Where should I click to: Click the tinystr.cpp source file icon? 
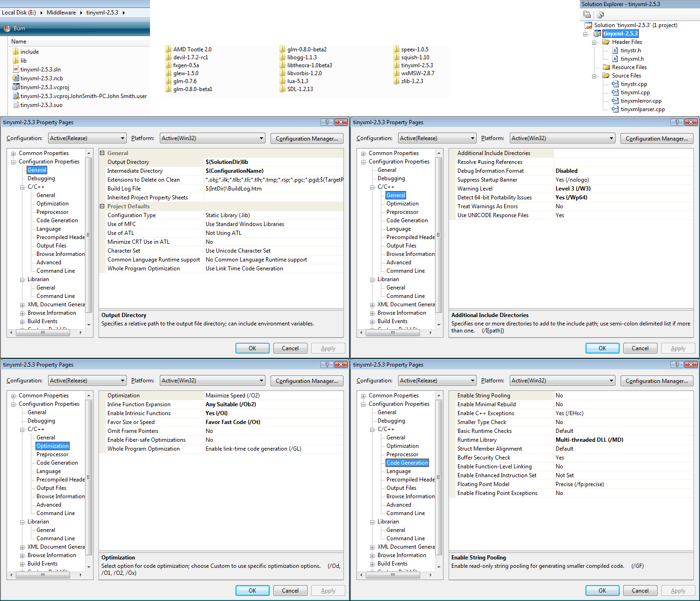[615, 84]
